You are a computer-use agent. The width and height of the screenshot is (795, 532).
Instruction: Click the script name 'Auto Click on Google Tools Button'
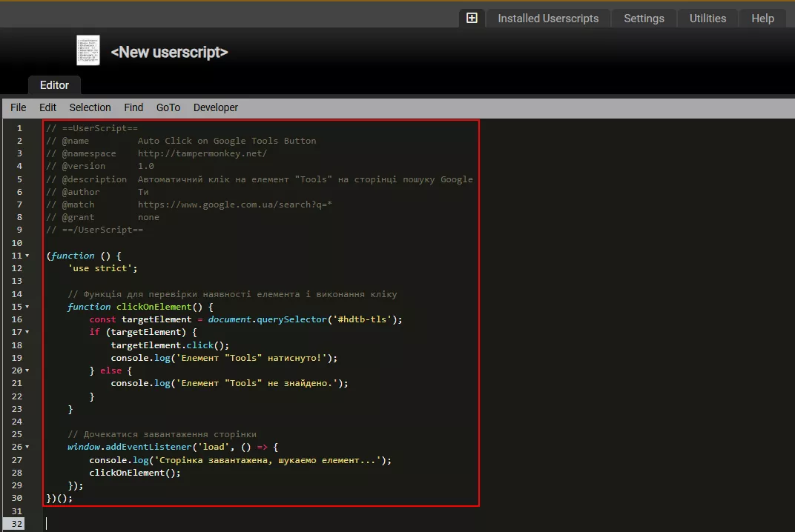pos(227,141)
